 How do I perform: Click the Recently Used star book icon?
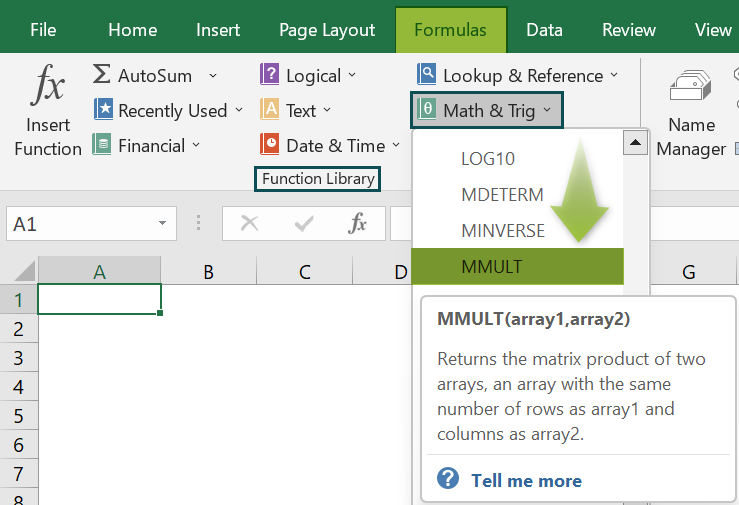[103, 109]
